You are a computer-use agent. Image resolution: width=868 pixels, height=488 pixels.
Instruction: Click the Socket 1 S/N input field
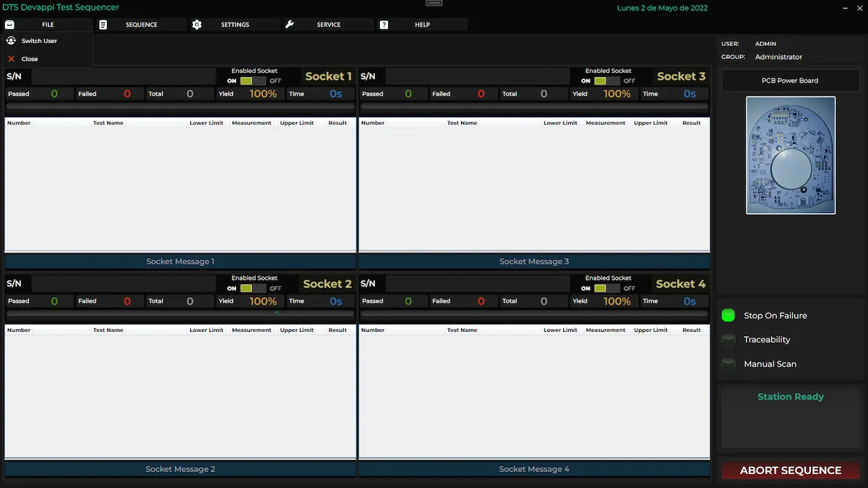tap(124, 76)
